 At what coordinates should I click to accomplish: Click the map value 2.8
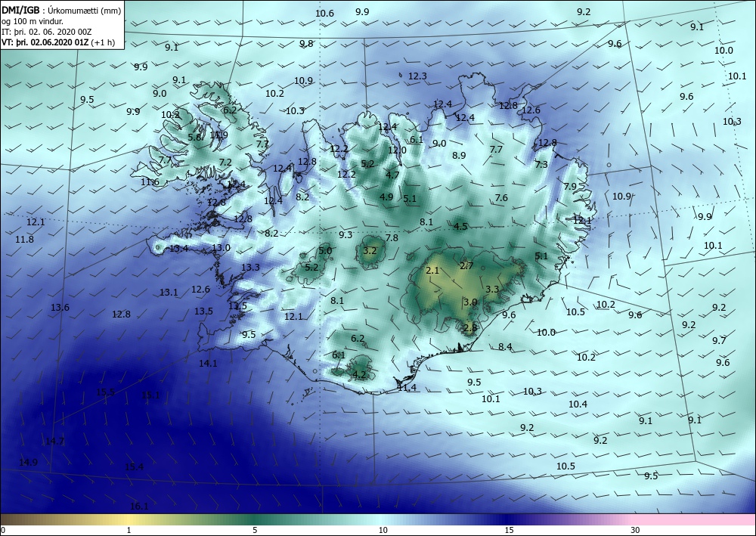469,327
